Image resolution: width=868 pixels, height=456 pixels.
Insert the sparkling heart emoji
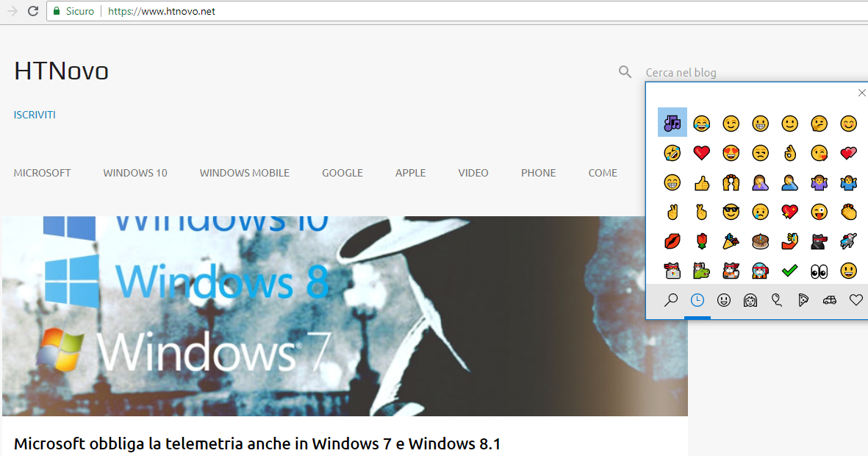tap(789, 212)
